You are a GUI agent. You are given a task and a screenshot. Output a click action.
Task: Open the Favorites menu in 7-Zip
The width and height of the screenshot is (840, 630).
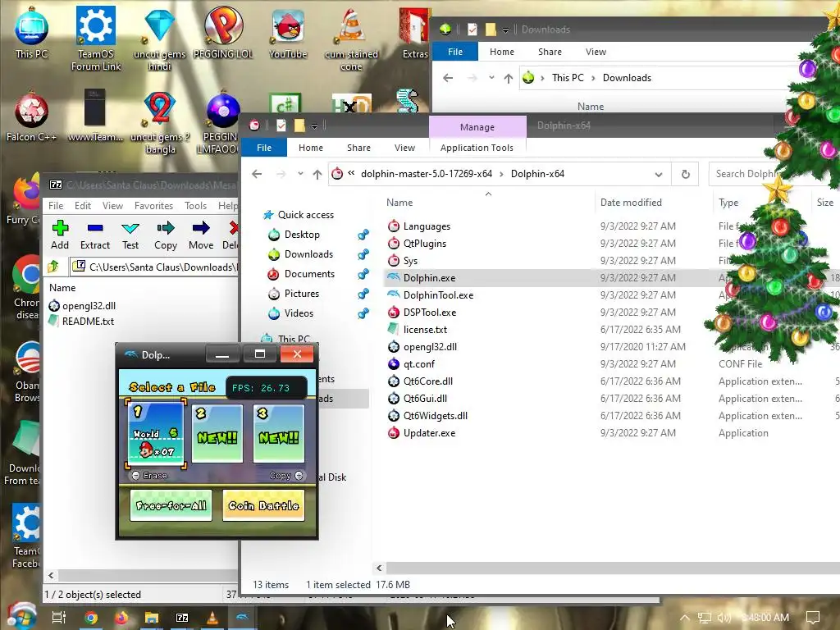pos(153,206)
